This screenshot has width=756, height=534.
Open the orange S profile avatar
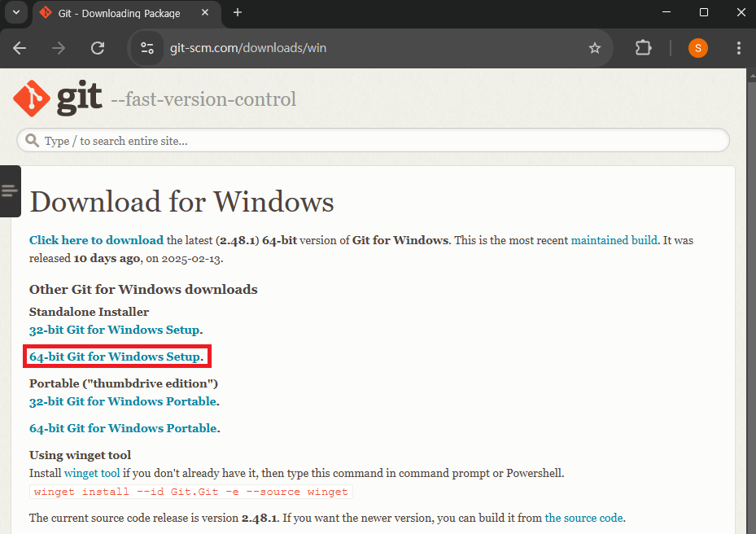(697, 48)
